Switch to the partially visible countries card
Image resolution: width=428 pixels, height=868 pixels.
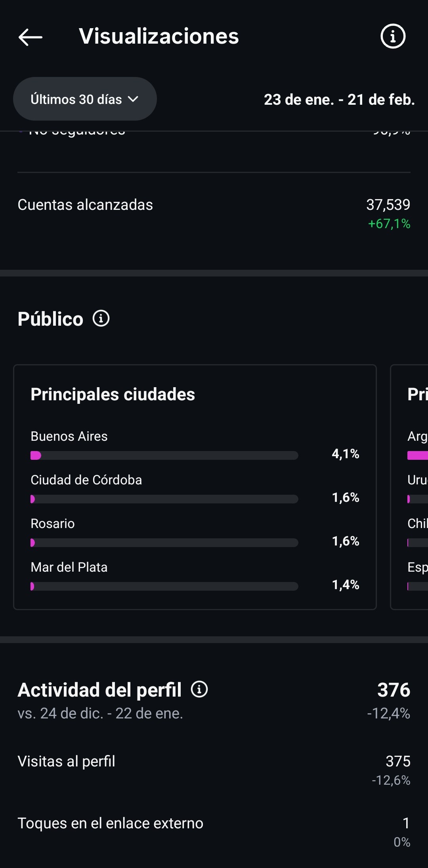411,487
